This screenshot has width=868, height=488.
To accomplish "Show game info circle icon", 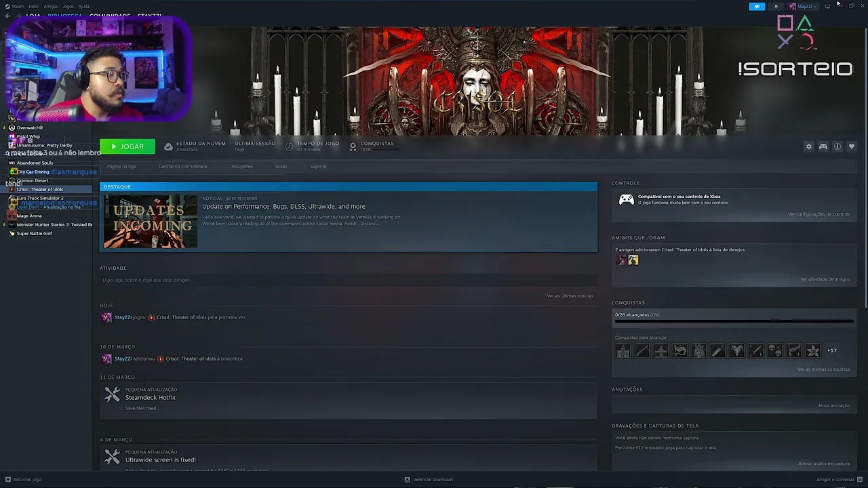I will (x=837, y=146).
